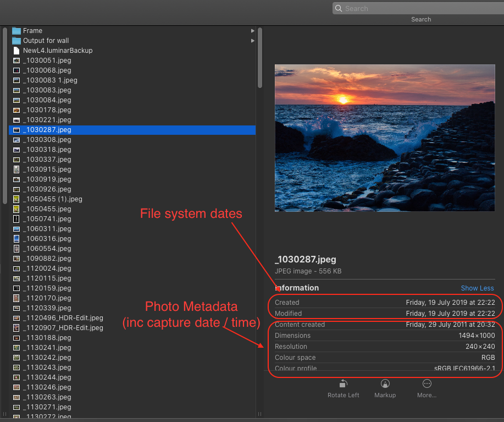Select file _1120496_HDR-Edit.jpeg

pyautogui.click(x=63, y=318)
